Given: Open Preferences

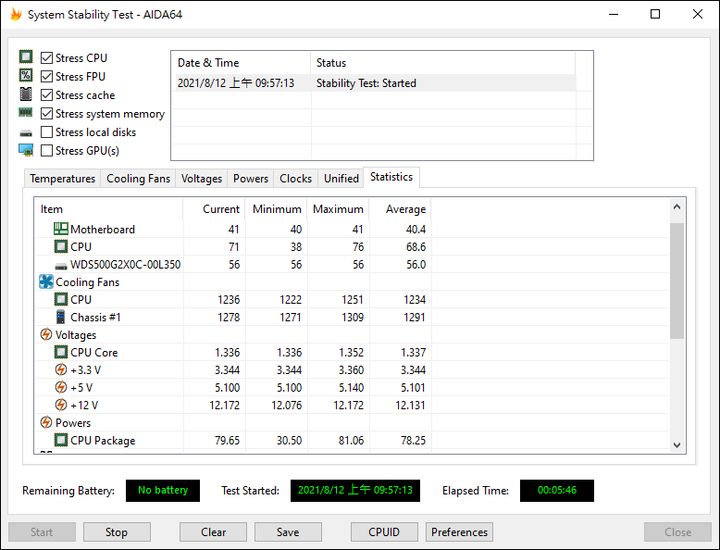Looking at the screenshot, I should [459, 532].
